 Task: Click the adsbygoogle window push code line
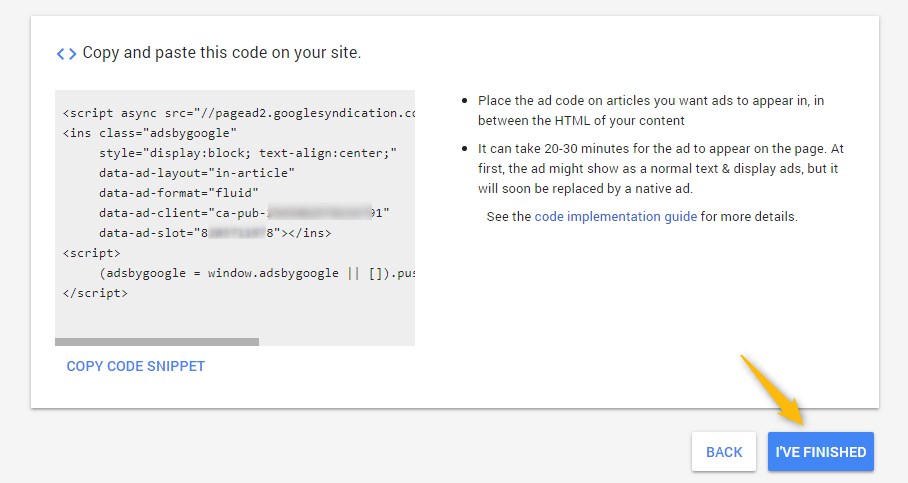[x=256, y=273]
